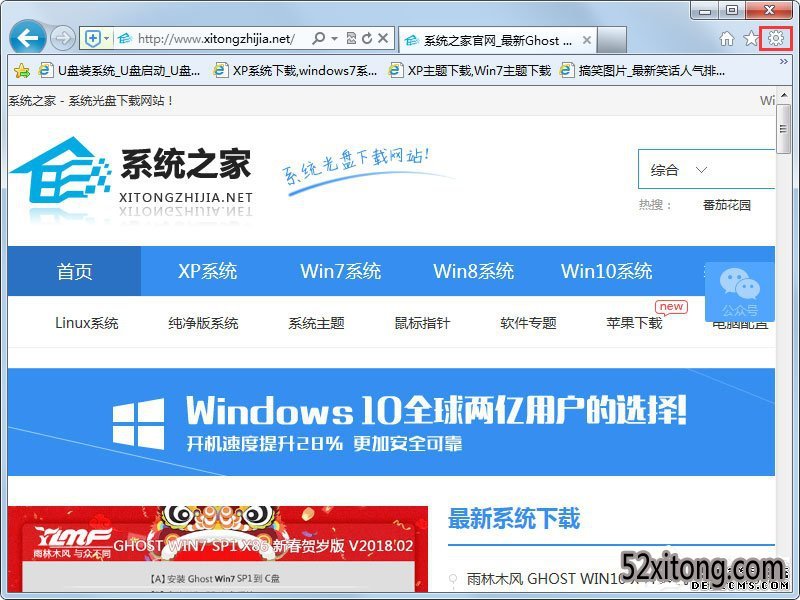Open the Win7系统 navigation item
The height and width of the screenshot is (600, 800).
tap(340, 271)
